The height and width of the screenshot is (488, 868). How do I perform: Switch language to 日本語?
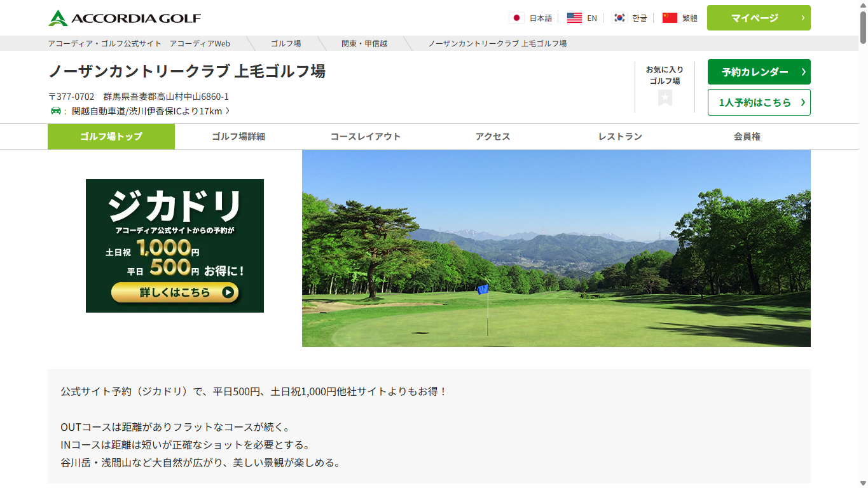pyautogui.click(x=541, y=18)
